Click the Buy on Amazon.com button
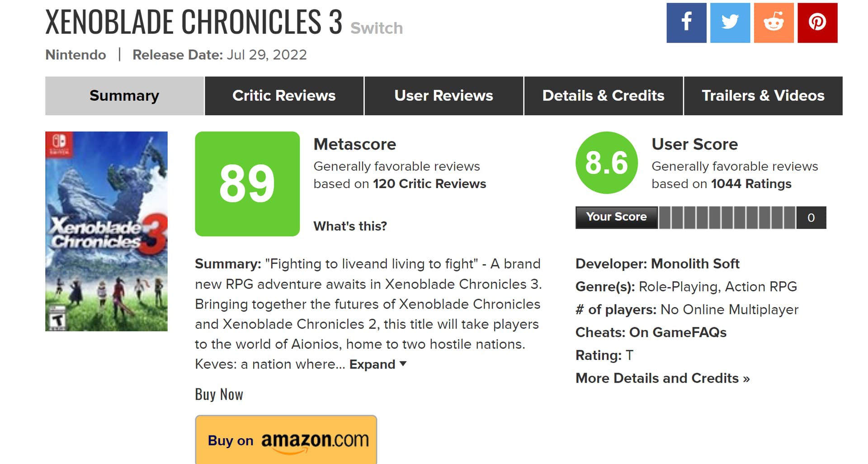This screenshot has width=868, height=464. pyautogui.click(x=286, y=440)
